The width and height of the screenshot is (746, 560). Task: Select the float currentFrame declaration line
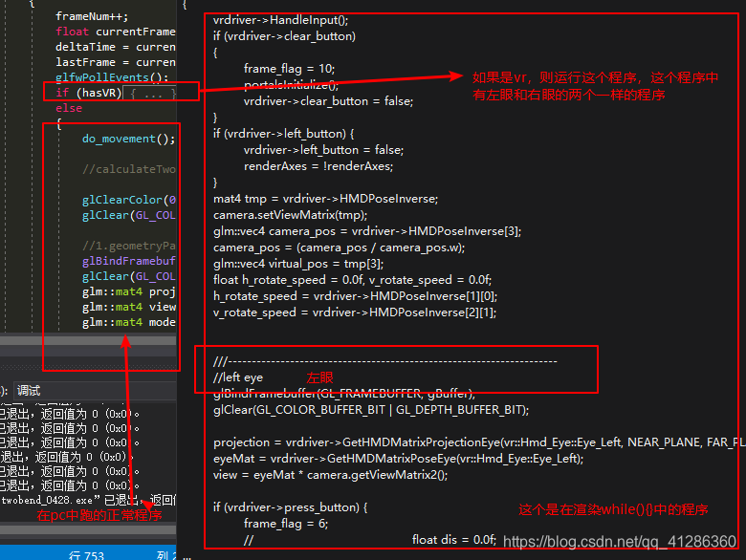click(116, 32)
